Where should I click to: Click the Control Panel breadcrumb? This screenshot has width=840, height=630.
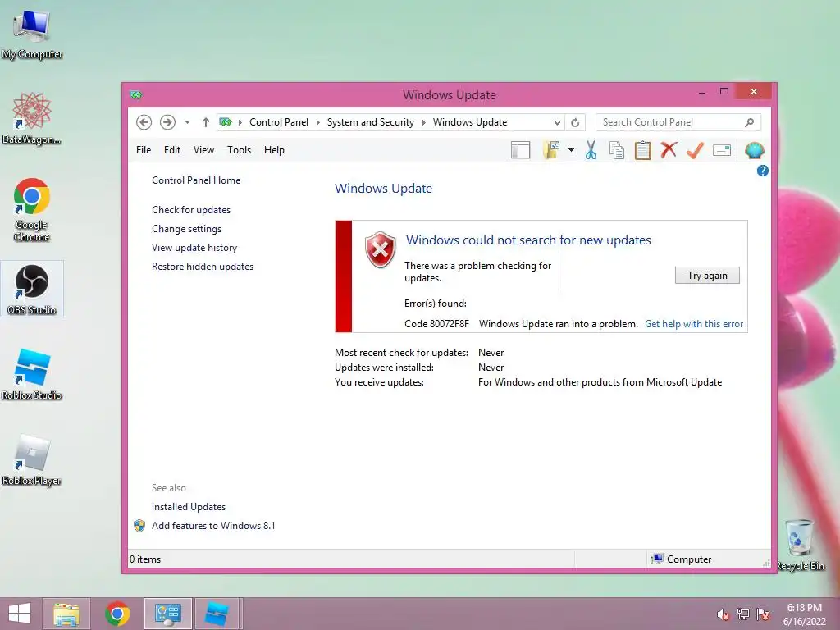coord(279,122)
